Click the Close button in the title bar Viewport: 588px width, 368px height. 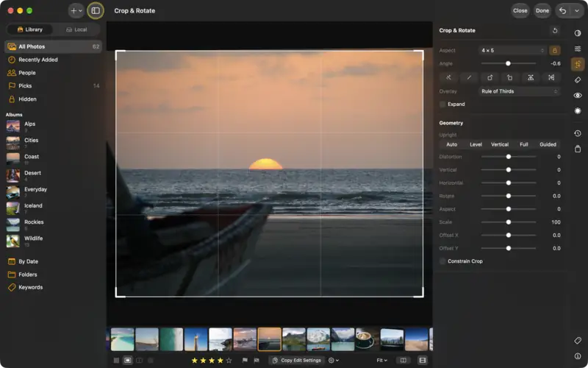click(x=520, y=10)
